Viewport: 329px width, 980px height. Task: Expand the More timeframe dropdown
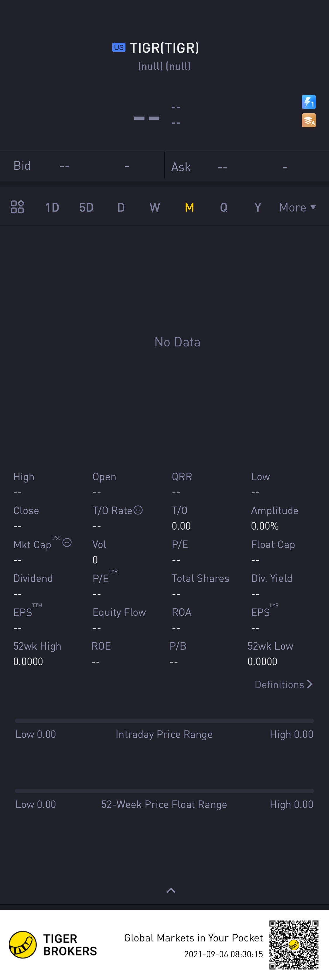point(297,207)
